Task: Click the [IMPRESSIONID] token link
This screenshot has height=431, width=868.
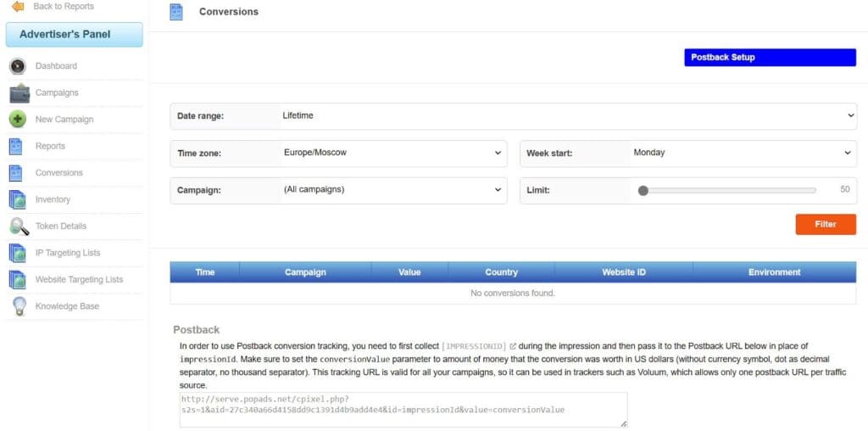Action: click(x=475, y=345)
